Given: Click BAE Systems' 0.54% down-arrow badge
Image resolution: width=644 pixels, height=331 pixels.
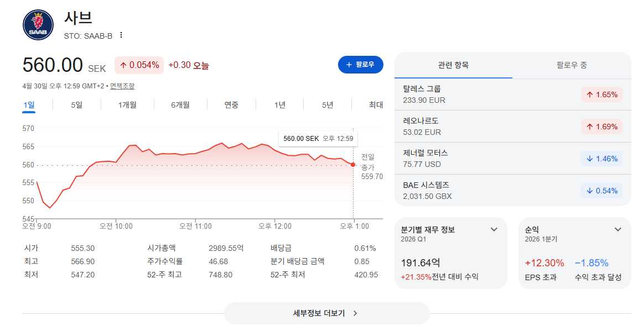Looking at the screenshot, I should pyautogui.click(x=602, y=191).
